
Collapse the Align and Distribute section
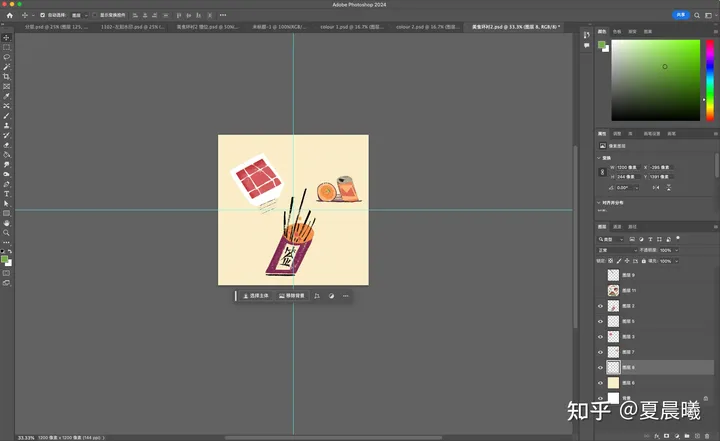point(599,203)
